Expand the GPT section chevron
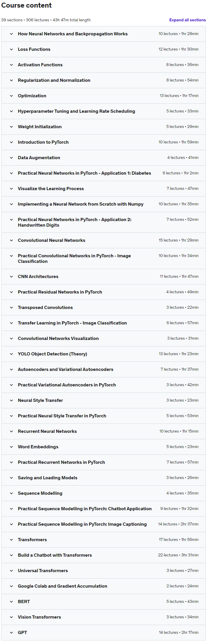Screen dimensions: 207x644 pos(11,633)
